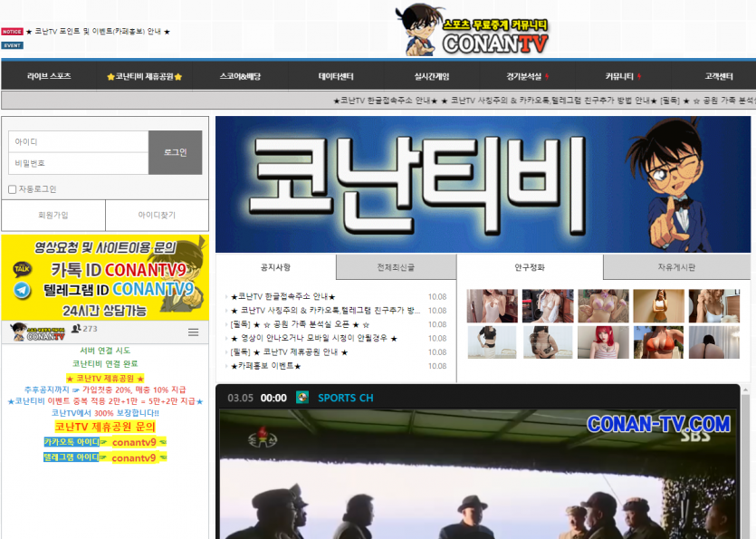The height and width of the screenshot is (539, 756).
Task: Open notice 코난TV 제휴공원 안내
Action: point(290,352)
